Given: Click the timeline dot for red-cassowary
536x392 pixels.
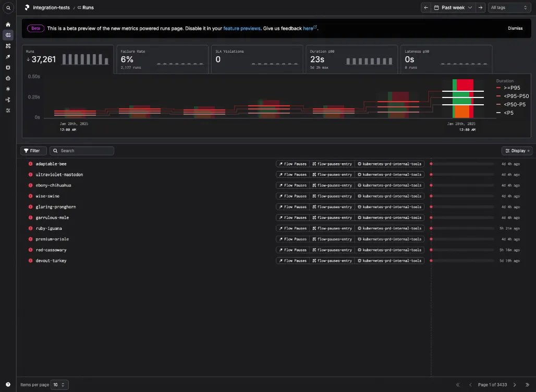Looking at the screenshot, I should click(431, 250).
